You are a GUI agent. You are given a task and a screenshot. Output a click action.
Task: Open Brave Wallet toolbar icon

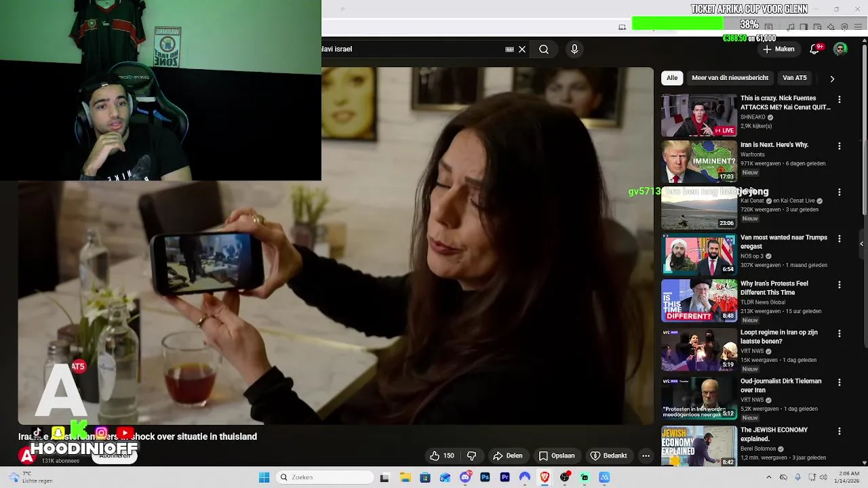[817, 27]
